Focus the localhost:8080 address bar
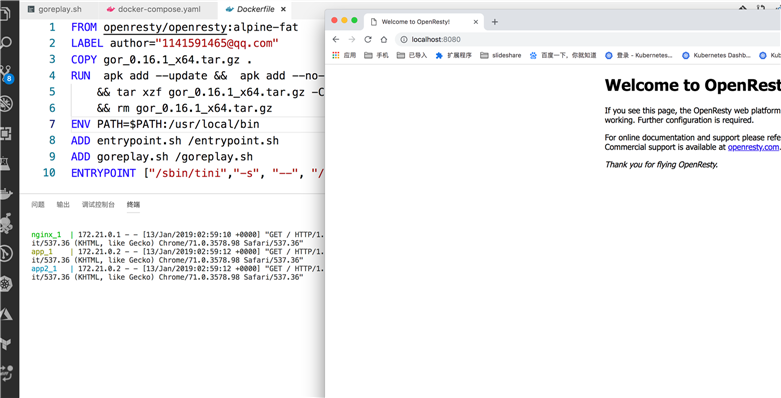781x398 pixels. (588, 39)
